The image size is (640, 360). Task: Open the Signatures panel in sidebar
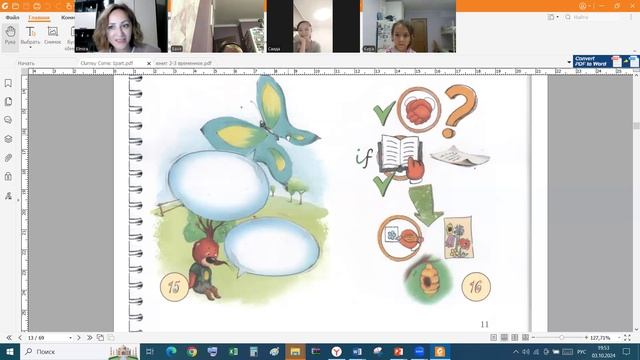pyautogui.click(x=8, y=196)
